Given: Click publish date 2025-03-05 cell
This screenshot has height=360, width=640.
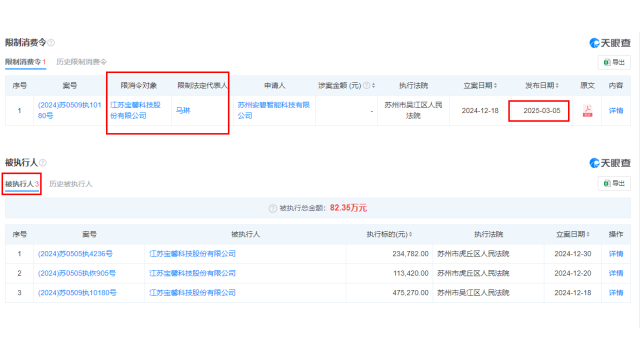Looking at the screenshot, I should (x=542, y=111).
